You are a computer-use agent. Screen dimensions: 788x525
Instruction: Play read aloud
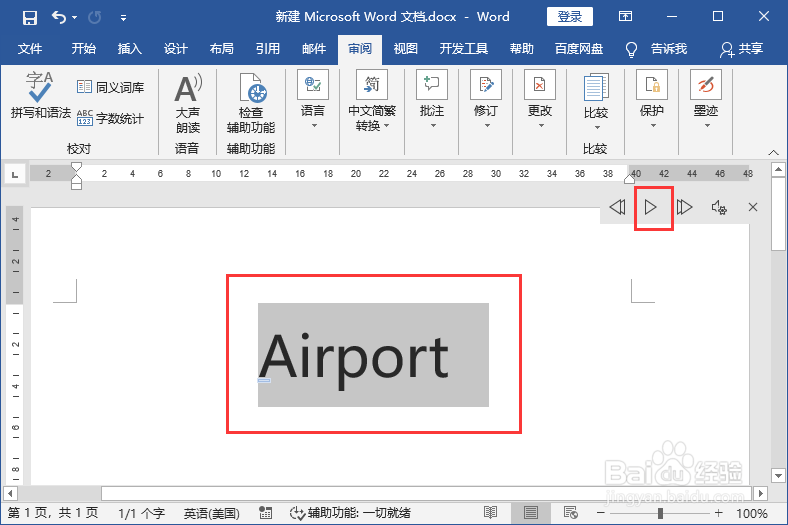(651, 207)
